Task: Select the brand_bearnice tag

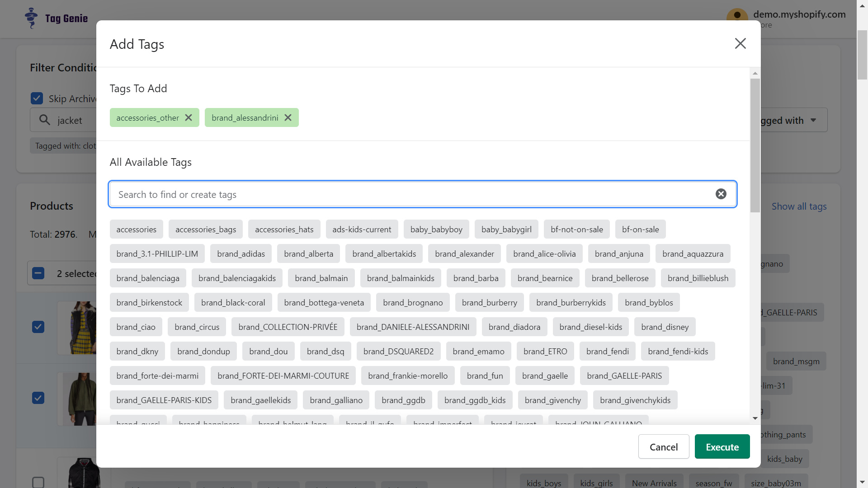Action: [545, 278]
